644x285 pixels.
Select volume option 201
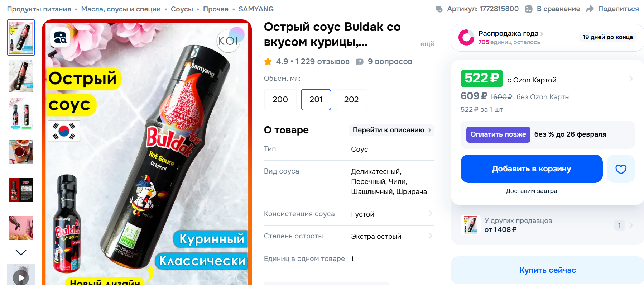316,99
